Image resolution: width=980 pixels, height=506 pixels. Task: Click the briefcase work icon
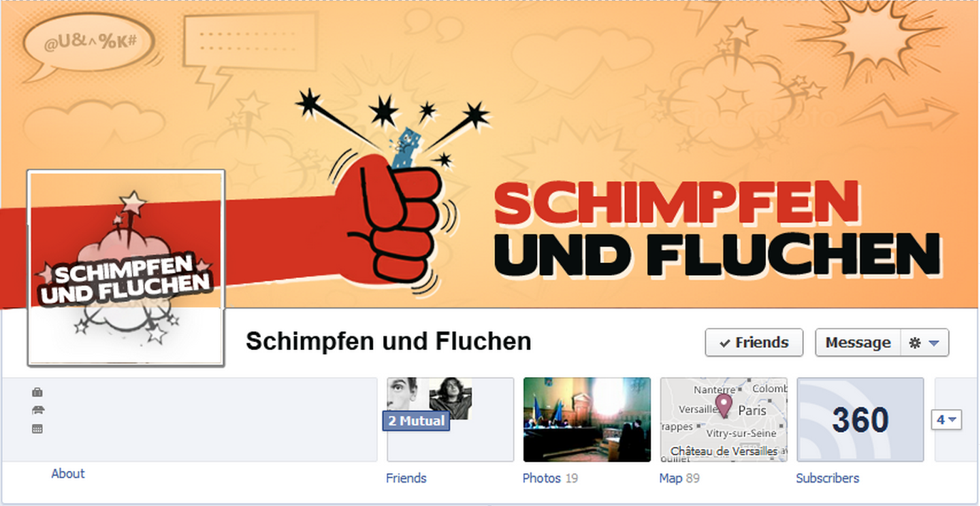(38, 392)
